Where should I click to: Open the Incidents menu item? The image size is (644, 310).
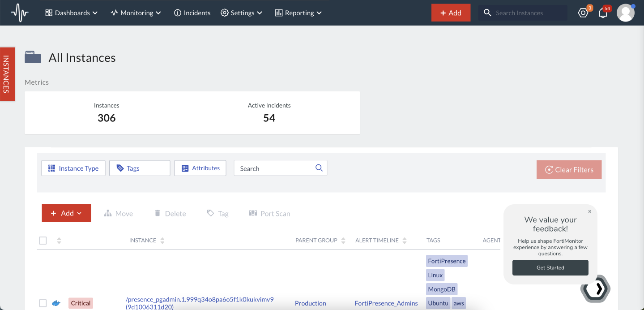tap(192, 13)
